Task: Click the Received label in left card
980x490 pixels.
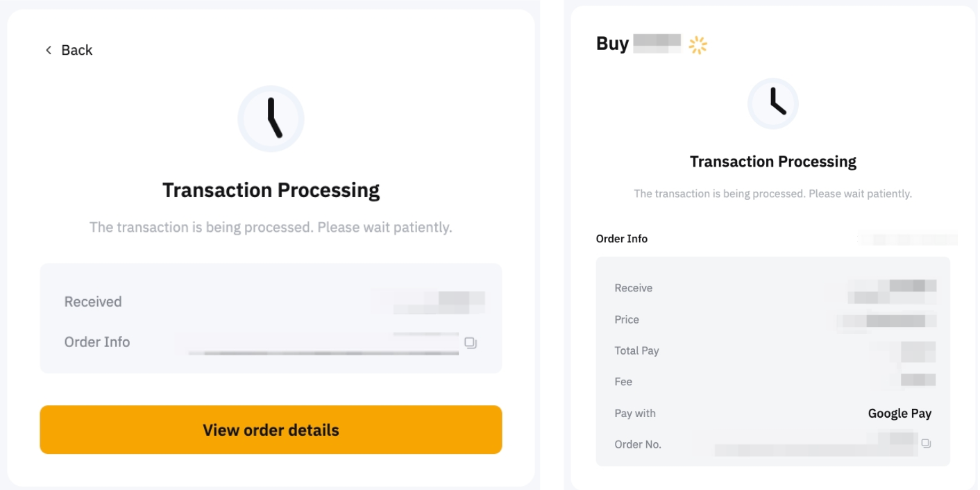Action: point(93,302)
